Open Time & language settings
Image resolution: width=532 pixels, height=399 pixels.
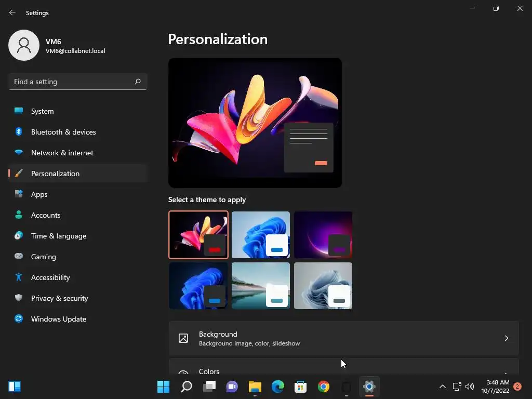point(78,236)
